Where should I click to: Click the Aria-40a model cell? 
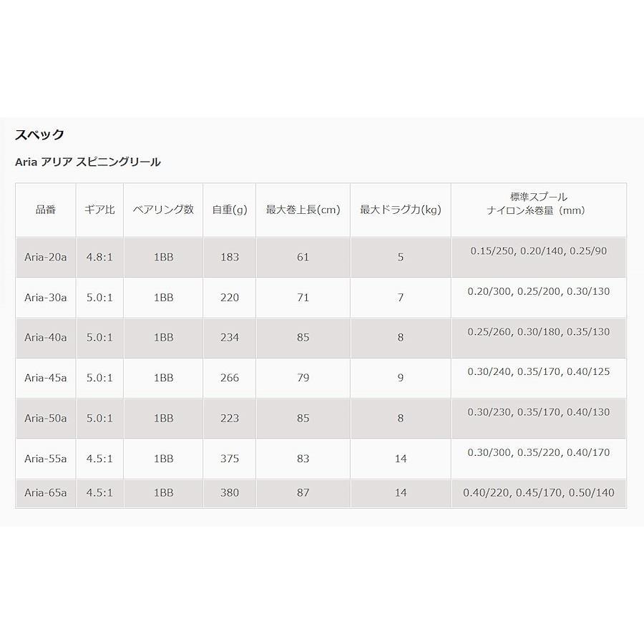point(45,338)
